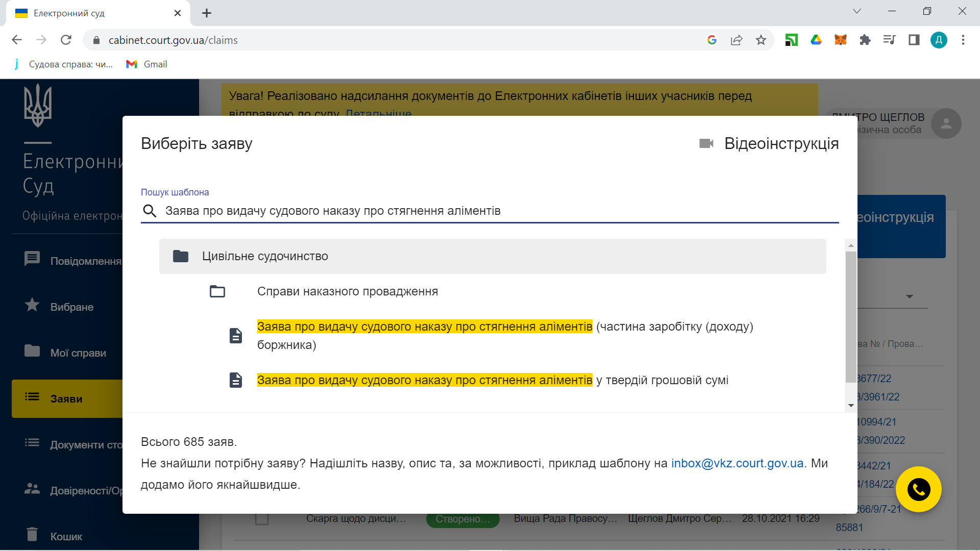Image resolution: width=980 pixels, height=551 pixels.
Task: Click inbox@vkz.court.gov.ua email link
Action: tap(737, 463)
